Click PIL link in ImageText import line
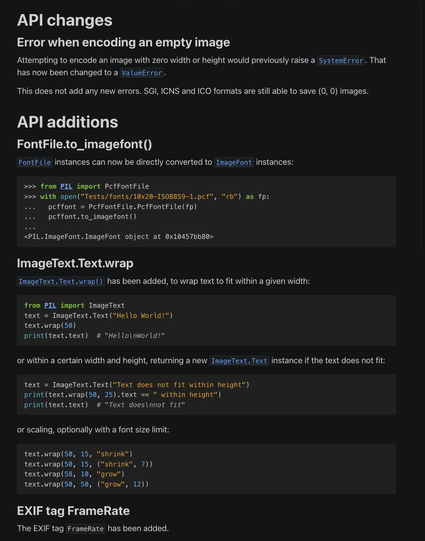Screen dimensions: 425x541 point(50,305)
